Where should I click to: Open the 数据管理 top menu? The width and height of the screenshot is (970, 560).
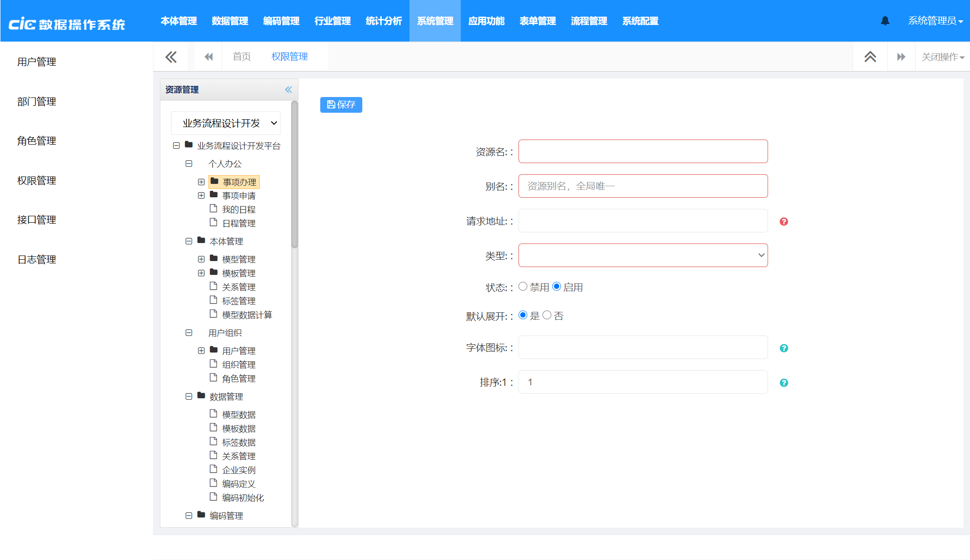230,21
